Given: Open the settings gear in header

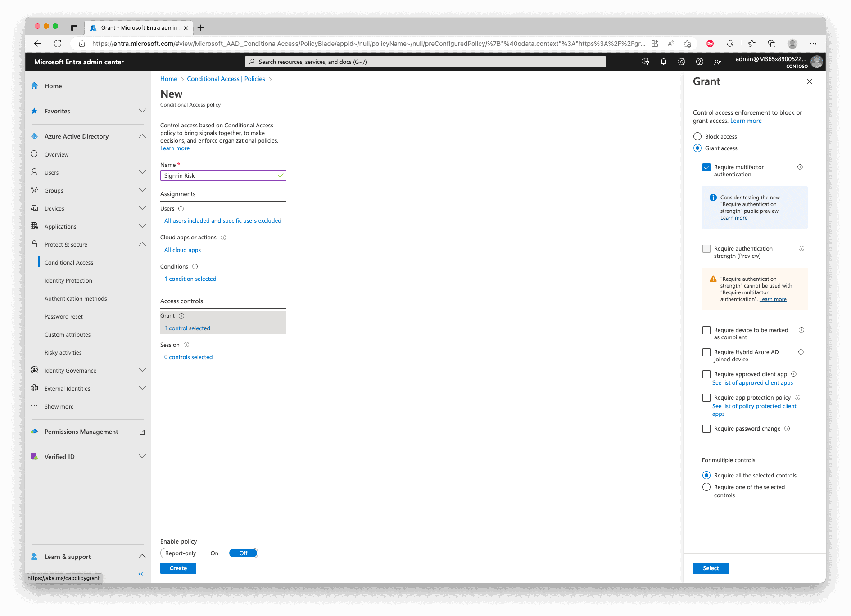Looking at the screenshot, I should pyautogui.click(x=681, y=62).
